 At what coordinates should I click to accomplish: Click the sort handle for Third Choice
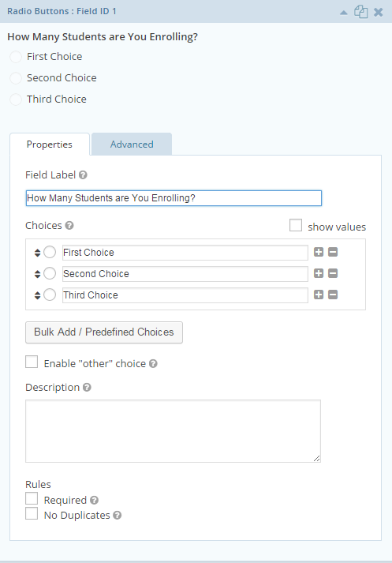[x=37, y=295]
